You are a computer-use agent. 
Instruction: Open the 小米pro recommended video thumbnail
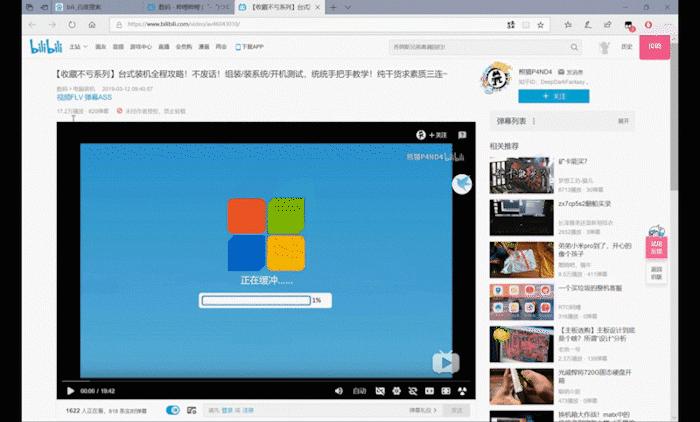pos(521,259)
